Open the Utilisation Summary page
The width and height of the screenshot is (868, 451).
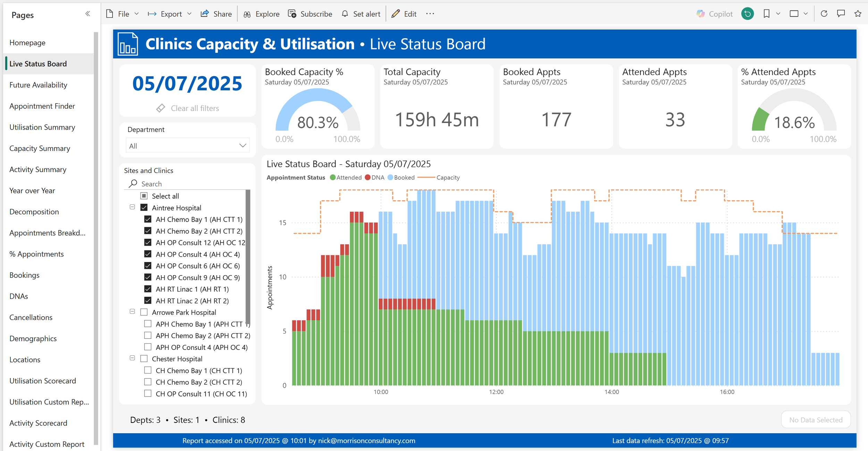pyautogui.click(x=42, y=127)
